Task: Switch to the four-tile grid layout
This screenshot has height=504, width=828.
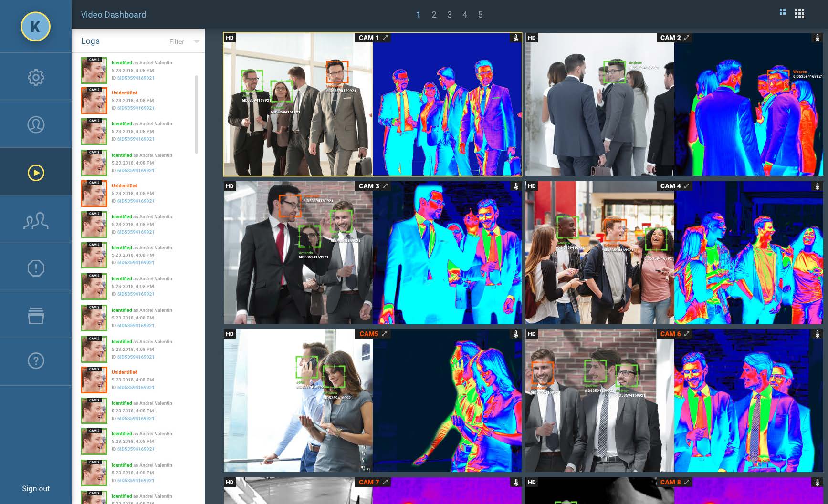Action: tap(783, 12)
